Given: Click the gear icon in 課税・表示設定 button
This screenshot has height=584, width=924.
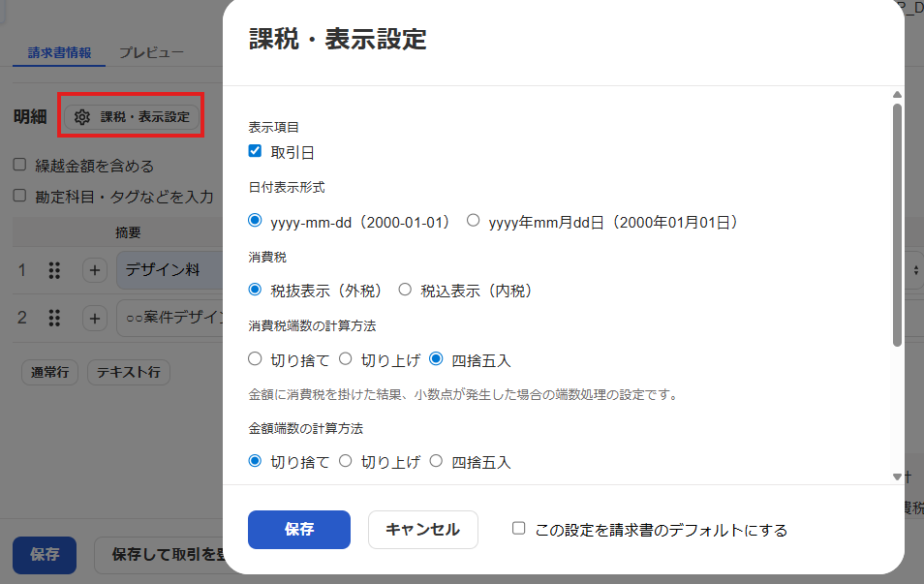Looking at the screenshot, I should pos(82,117).
